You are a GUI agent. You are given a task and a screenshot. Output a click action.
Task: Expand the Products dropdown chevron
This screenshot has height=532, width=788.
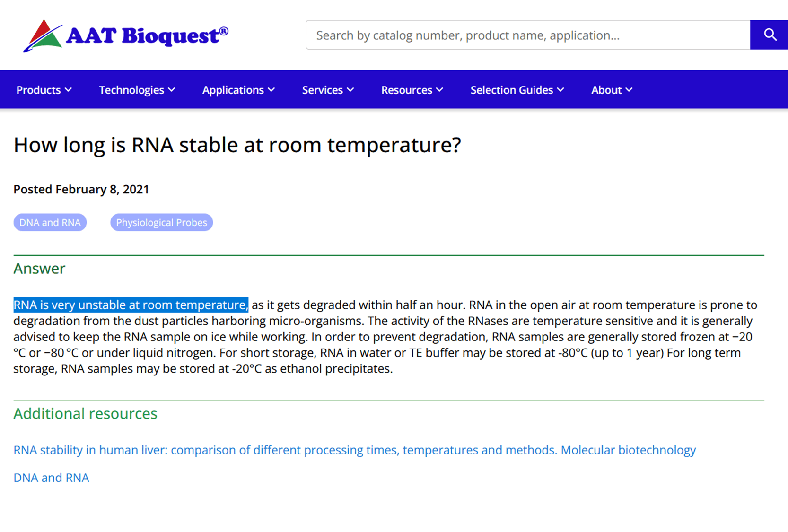tap(69, 90)
